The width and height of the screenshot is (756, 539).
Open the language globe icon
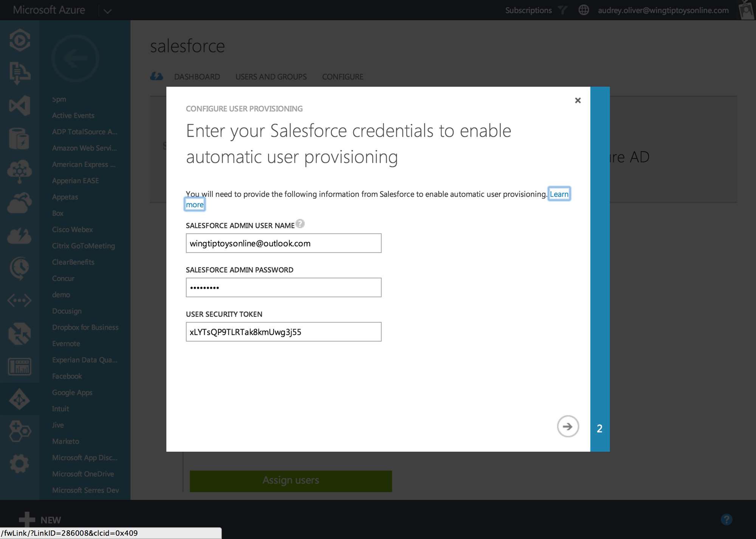click(584, 10)
